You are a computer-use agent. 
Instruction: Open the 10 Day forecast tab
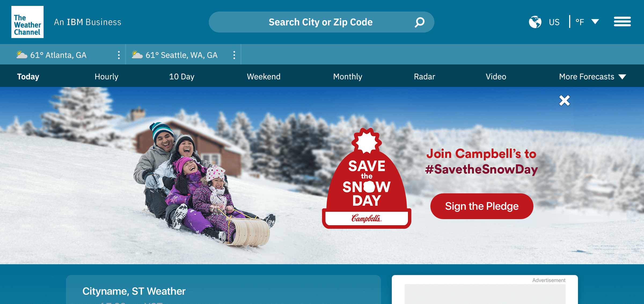tap(182, 77)
